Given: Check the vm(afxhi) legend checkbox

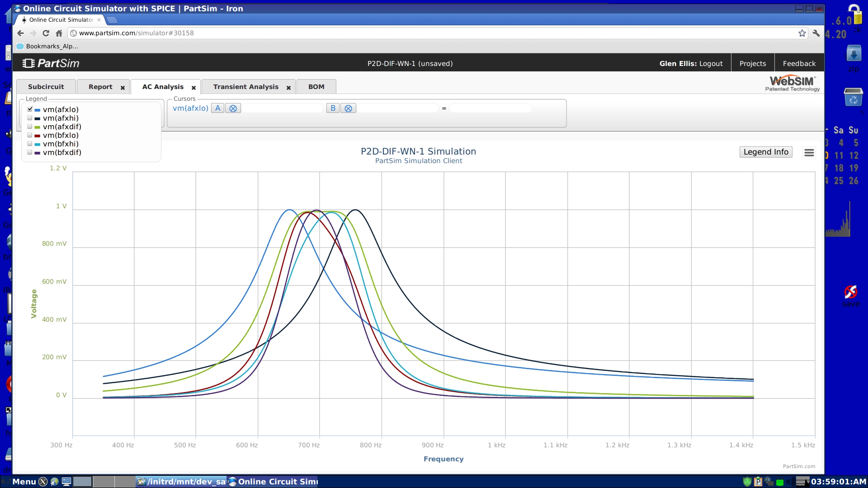Looking at the screenshot, I should 30,118.
